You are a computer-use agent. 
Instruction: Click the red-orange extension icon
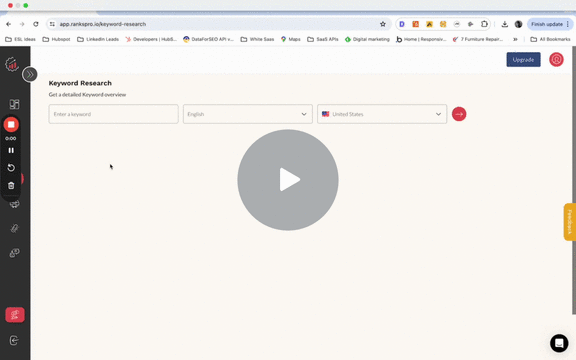tap(415, 24)
